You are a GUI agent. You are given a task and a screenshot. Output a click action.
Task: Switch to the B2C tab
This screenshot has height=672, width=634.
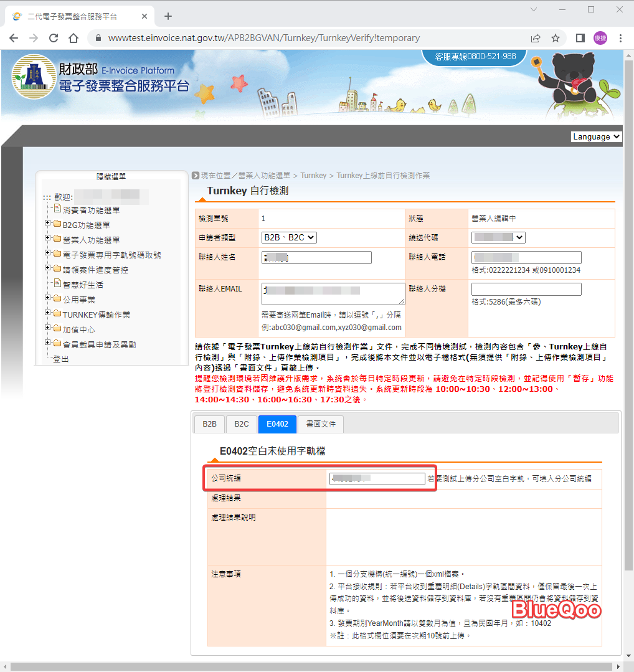tap(241, 424)
